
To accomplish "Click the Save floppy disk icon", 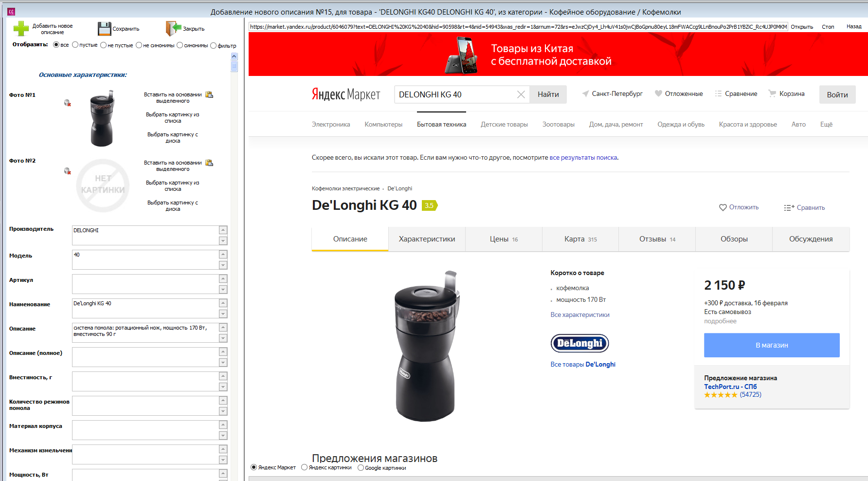I will tap(105, 29).
